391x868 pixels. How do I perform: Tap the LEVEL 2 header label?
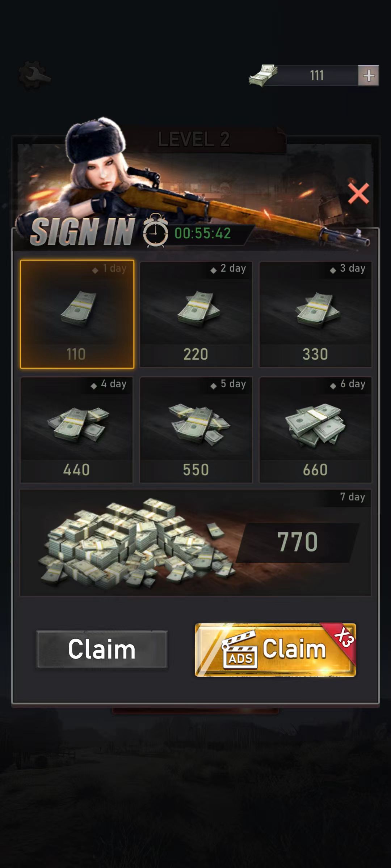[194, 139]
